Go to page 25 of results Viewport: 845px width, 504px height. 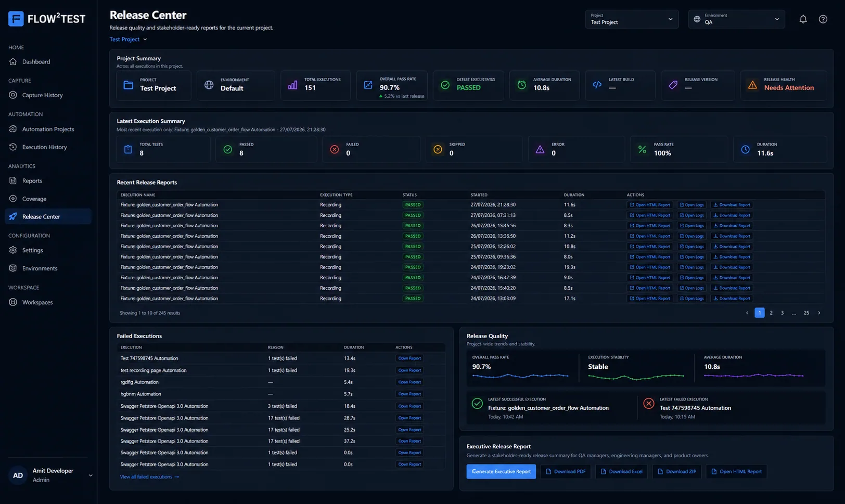tap(806, 313)
